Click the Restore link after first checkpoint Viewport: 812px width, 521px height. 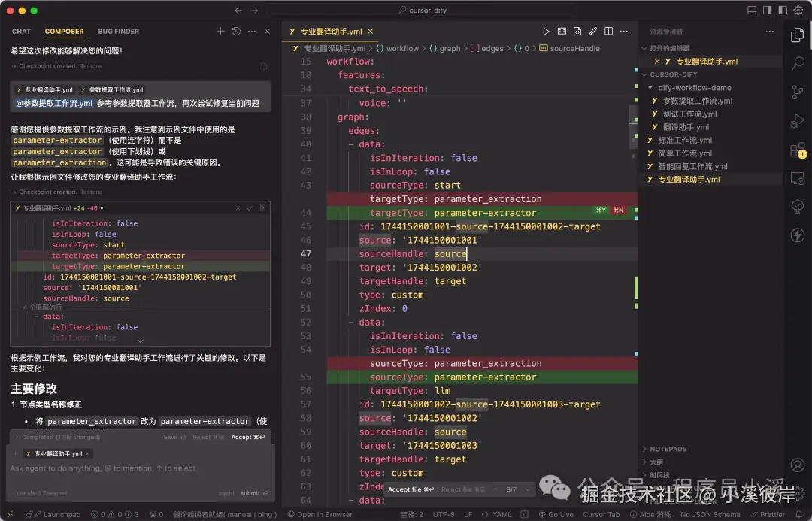point(90,66)
